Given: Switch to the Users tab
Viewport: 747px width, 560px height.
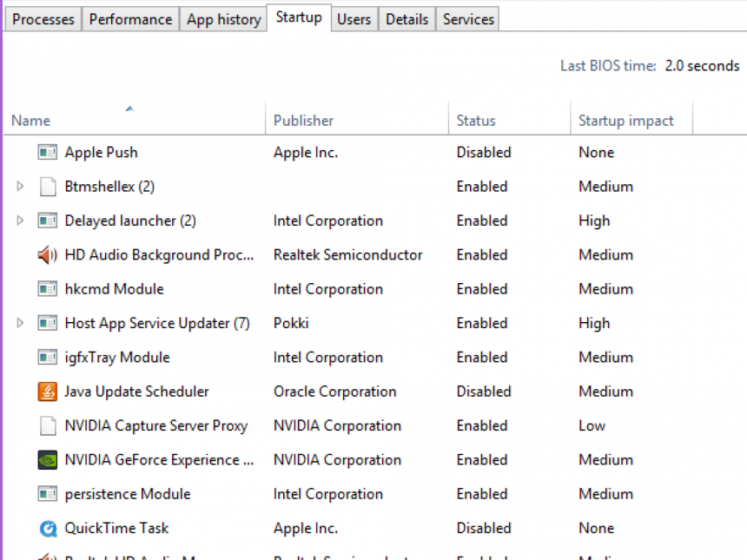Looking at the screenshot, I should click(354, 19).
